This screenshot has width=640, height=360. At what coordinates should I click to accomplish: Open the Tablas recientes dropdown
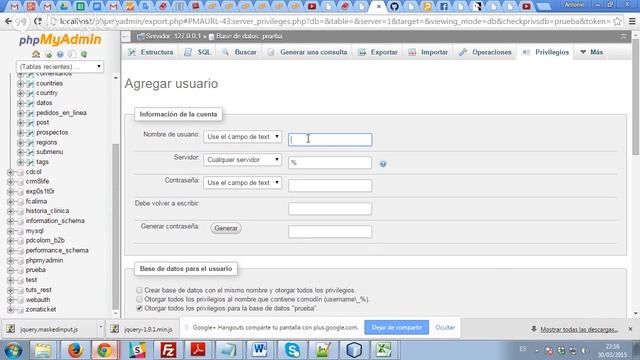(60, 67)
